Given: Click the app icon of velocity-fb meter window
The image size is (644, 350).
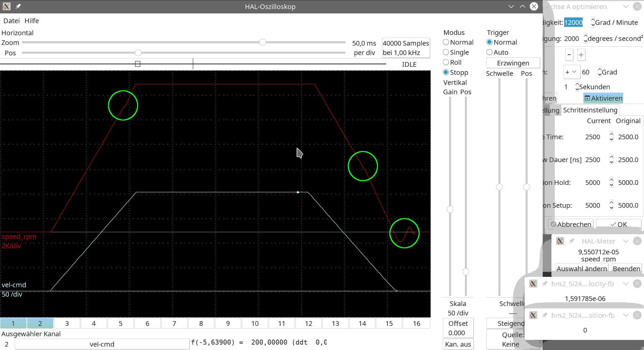Looking at the screenshot, I should tap(533, 284).
